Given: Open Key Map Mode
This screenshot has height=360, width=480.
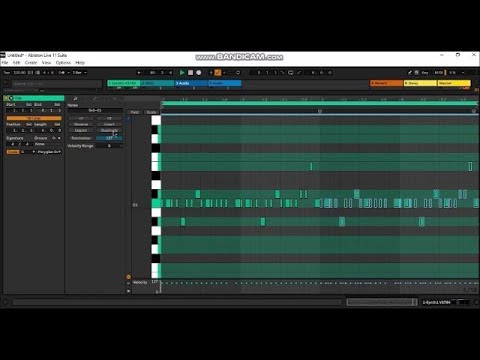Looking at the screenshot, I should [x=425, y=72].
